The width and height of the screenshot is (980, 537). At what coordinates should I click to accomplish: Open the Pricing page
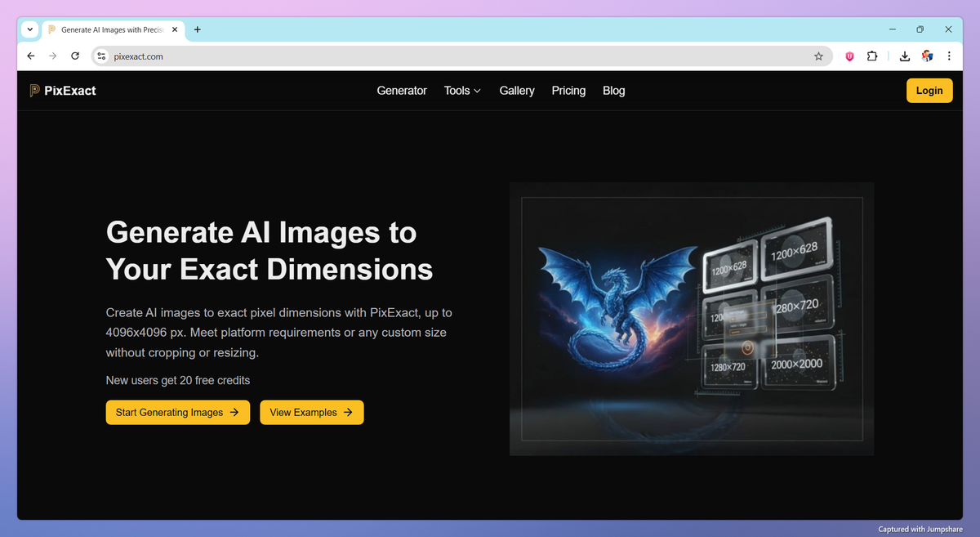pyautogui.click(x=568, y=91)
